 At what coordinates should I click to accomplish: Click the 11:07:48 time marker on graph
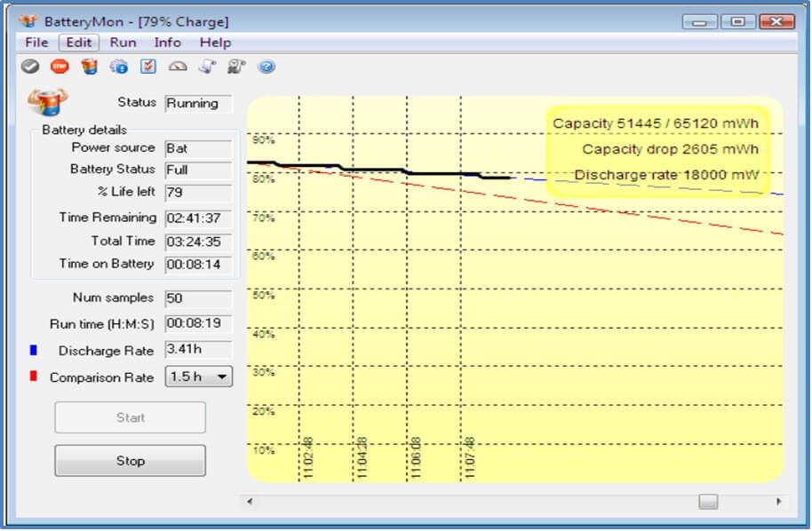click(469, 458)
